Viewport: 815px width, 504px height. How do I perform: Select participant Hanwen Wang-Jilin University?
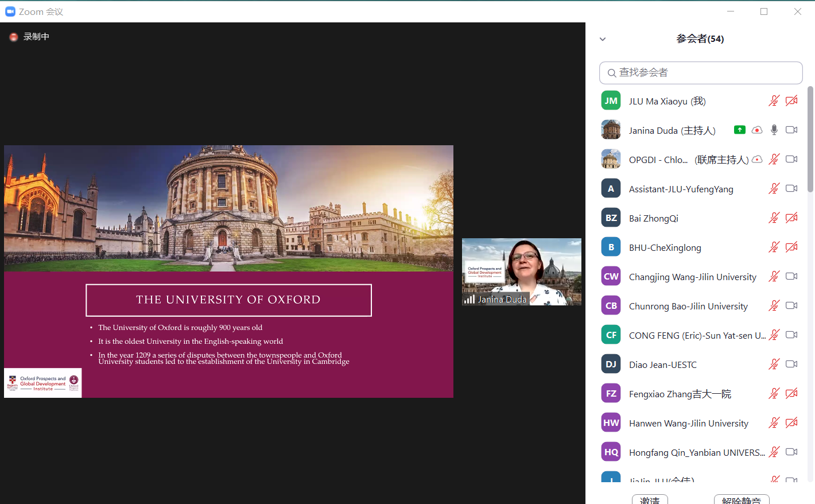click(x=689, y=423)
